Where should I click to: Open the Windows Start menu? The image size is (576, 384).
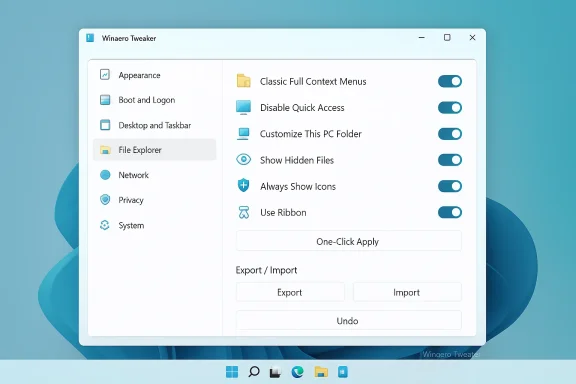coord(232,372)
